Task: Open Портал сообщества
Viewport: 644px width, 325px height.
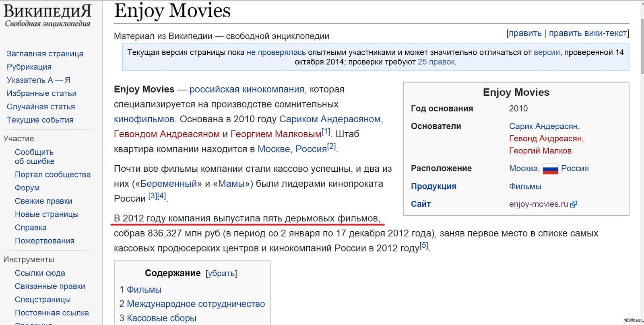Action: 53,175
